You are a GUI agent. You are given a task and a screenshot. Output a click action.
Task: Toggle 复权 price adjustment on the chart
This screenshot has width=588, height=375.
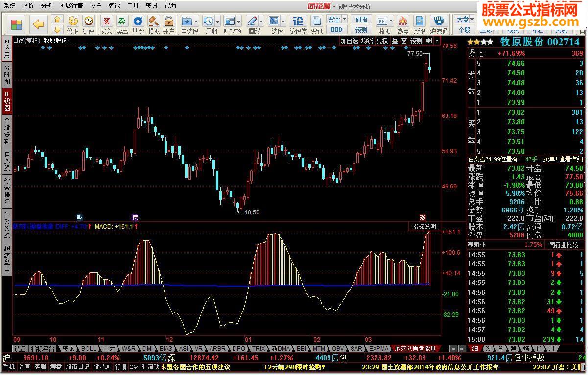pyautogui.click(x=382, y=41)
